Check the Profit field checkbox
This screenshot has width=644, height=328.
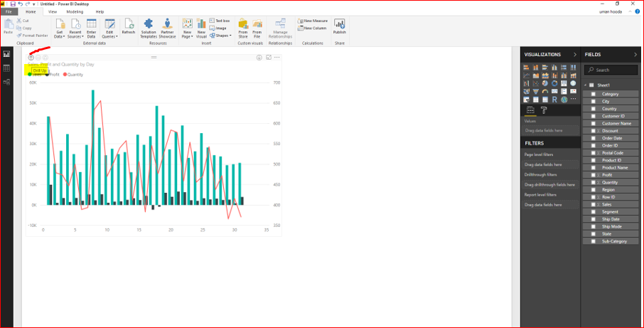click(x=593, y=175)
